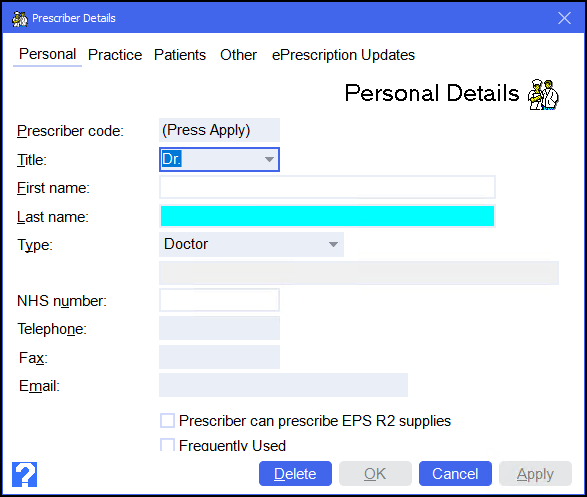Image resolution: width=587 pixels, height=497 pixels.
Task: Click the Email input field
Action: click(283, 385)
